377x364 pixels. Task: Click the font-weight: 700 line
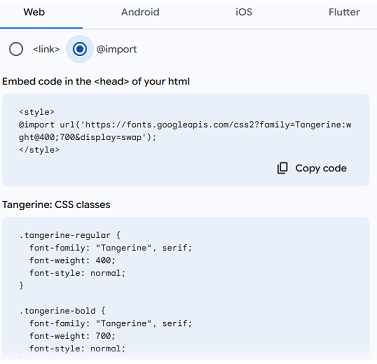(x=72, y=336)
